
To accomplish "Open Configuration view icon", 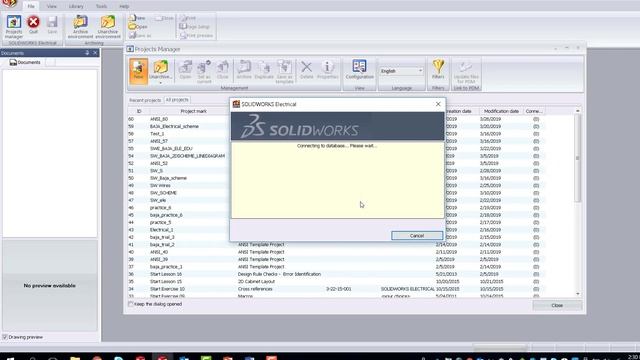I will click(360, 70).
